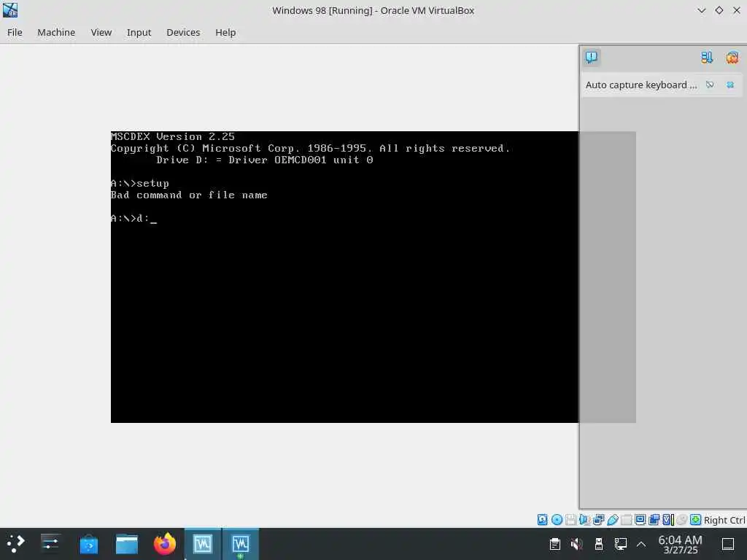The image size is (747, 560).
Task: Click the delete all notifications icon
Action: pyautogui.click(x=732, y=58)
